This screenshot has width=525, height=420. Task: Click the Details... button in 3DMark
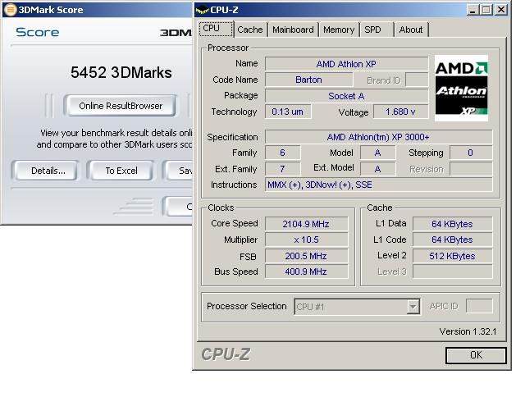45,171
